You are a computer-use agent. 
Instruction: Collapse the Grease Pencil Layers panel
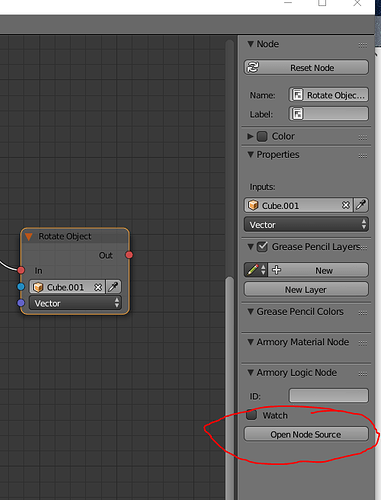(250, 247)
